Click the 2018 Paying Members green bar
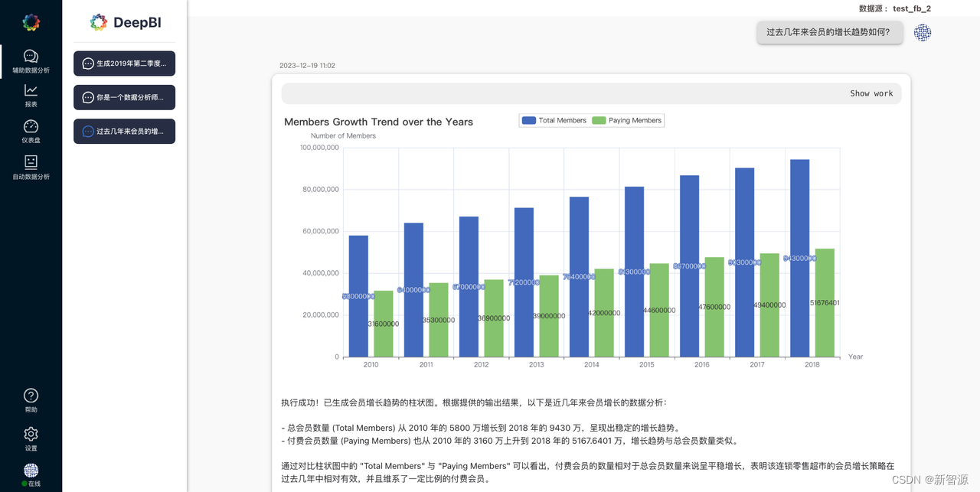The width and height of the screenshot is (980, 492). click(x=825, y=303)
